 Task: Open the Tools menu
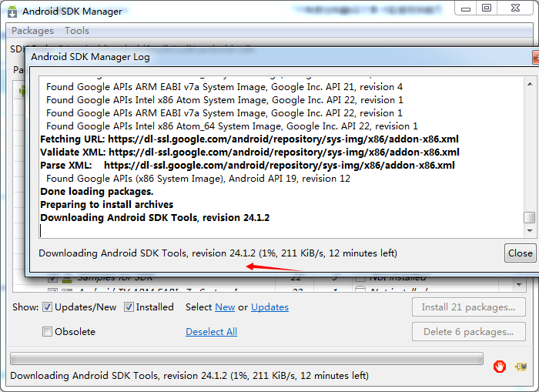[x=77, y=31]
